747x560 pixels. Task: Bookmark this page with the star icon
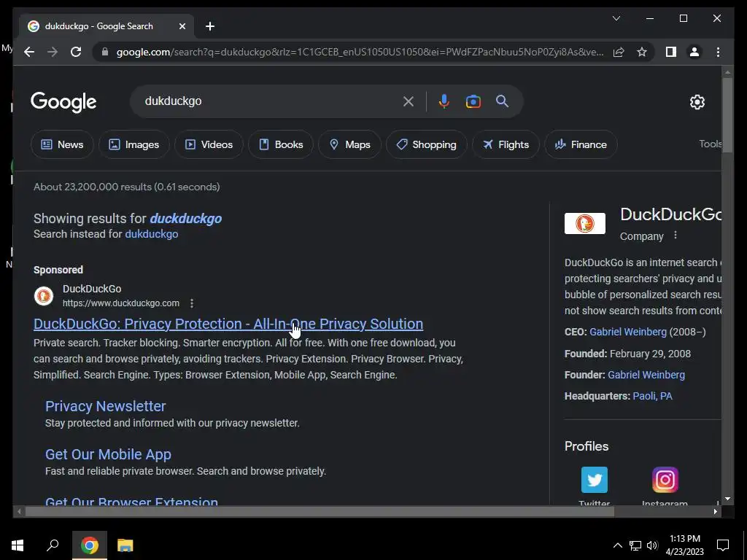point(642,52)
